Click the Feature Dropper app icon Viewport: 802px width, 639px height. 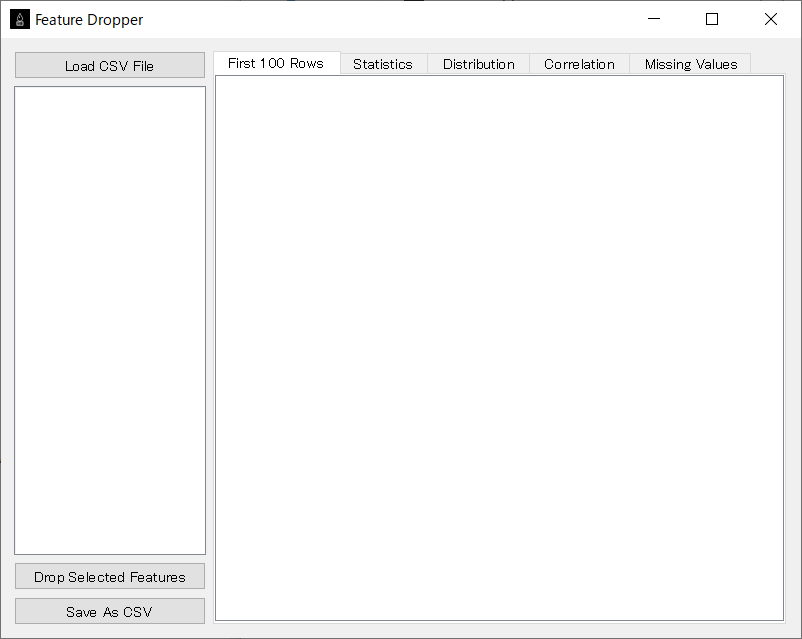pos(20,19)
